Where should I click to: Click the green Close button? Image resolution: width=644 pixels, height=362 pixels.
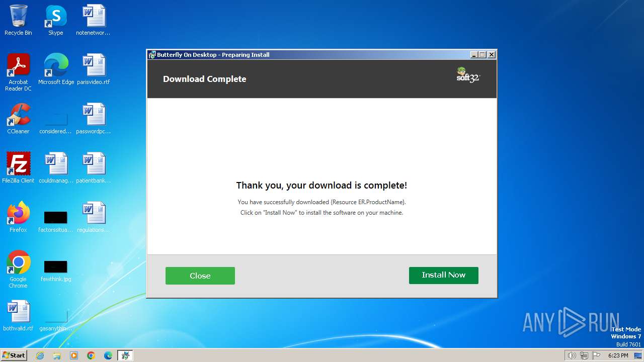[200, 276]
